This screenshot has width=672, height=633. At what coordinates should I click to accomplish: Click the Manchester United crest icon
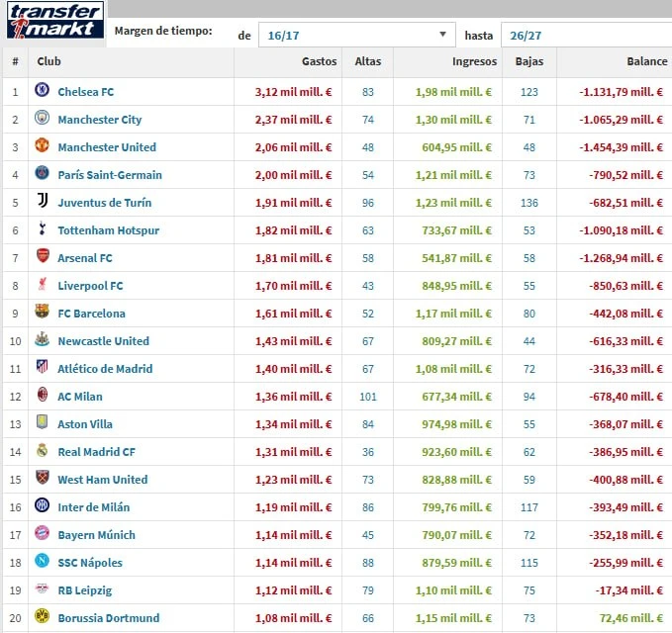tap(42, 145)
